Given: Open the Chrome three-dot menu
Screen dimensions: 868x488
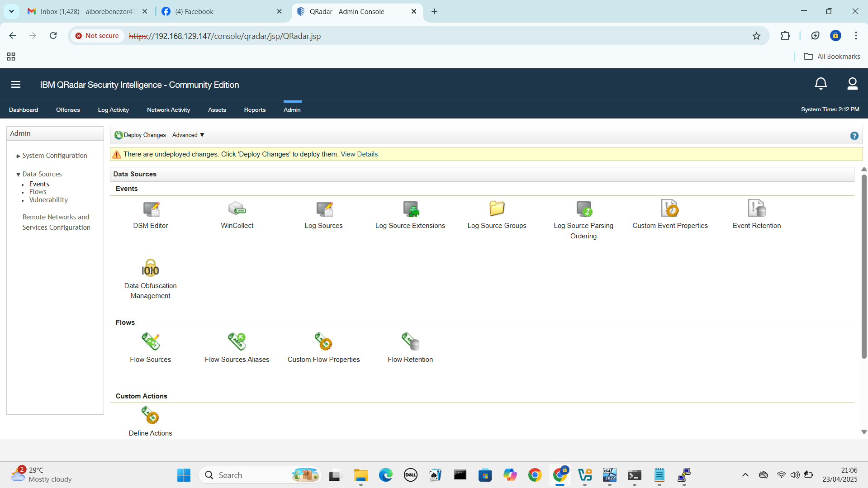Looking at the screenshot, I should 856,36.
